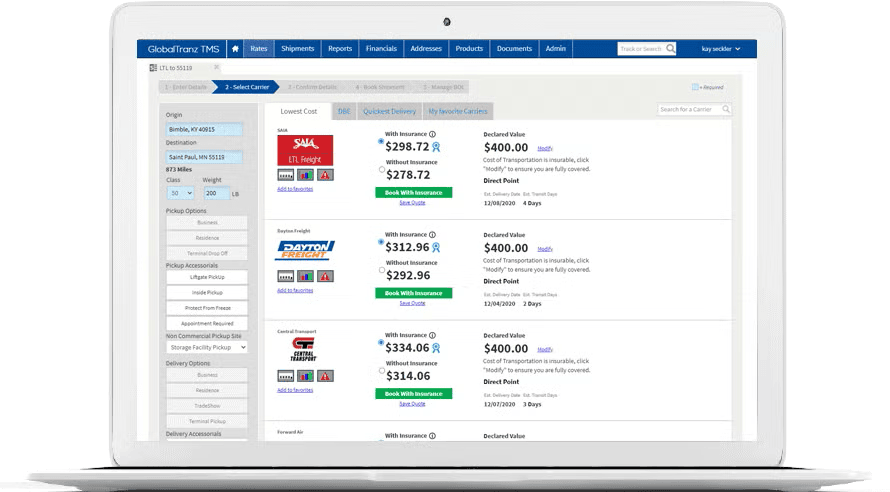Screen dimensions: 890x492
Task: Select Central Transport With Insurance $334.06 option
Action: (381, 342)
